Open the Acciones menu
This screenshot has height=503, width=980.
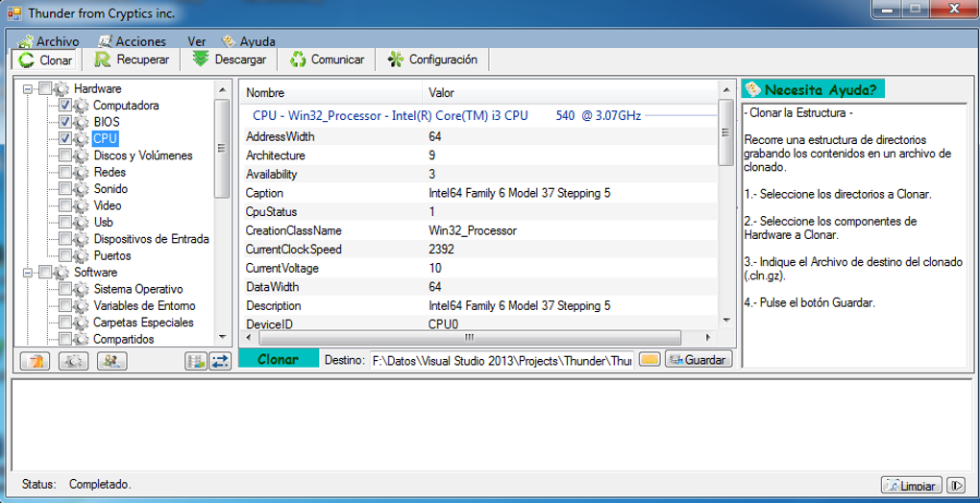tap(133, 42)
